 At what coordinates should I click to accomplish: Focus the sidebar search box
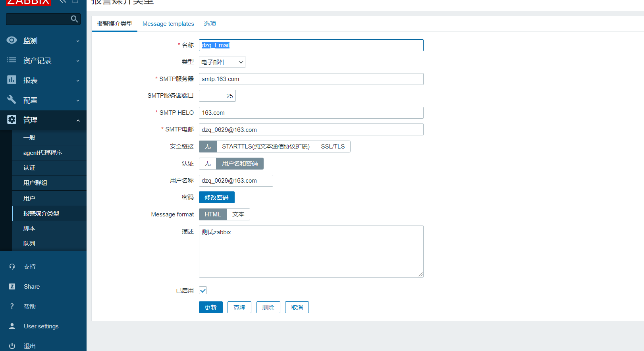pos(43,19)
